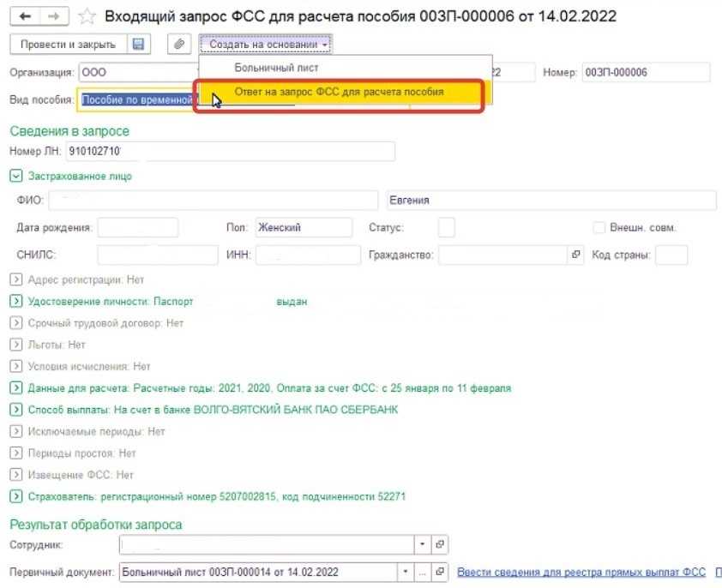Open the Первичный документ with the open icon
The image size is (722, 588).
(x=440, y=572)
